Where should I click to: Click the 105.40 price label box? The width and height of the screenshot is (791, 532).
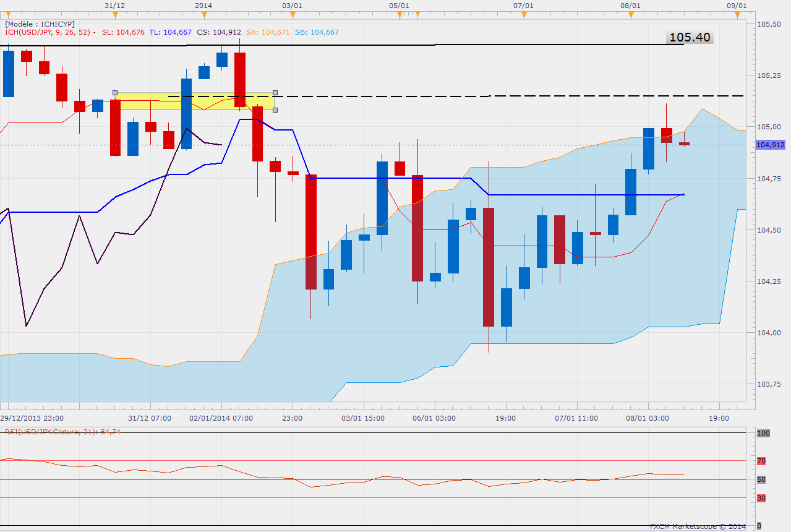(690, 38)
